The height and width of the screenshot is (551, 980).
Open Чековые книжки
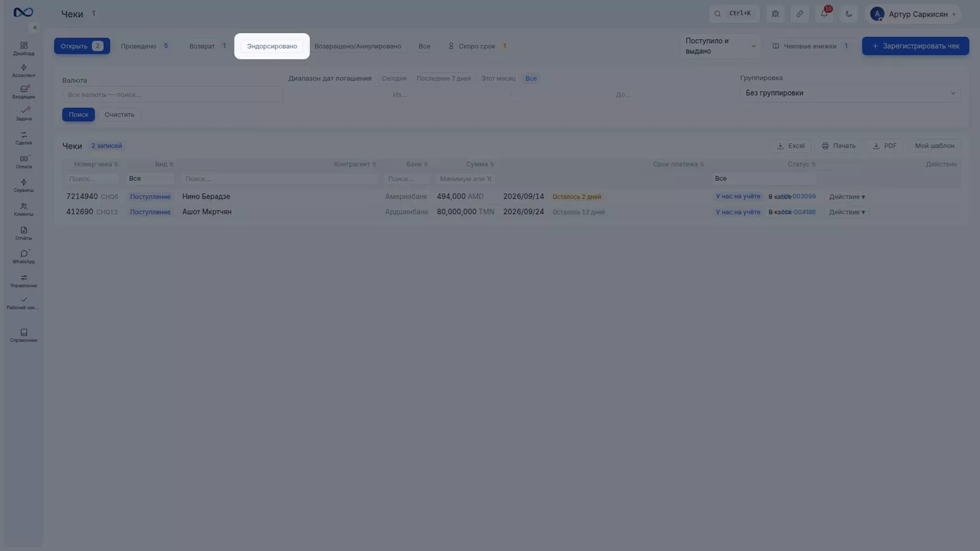[810, 46]
